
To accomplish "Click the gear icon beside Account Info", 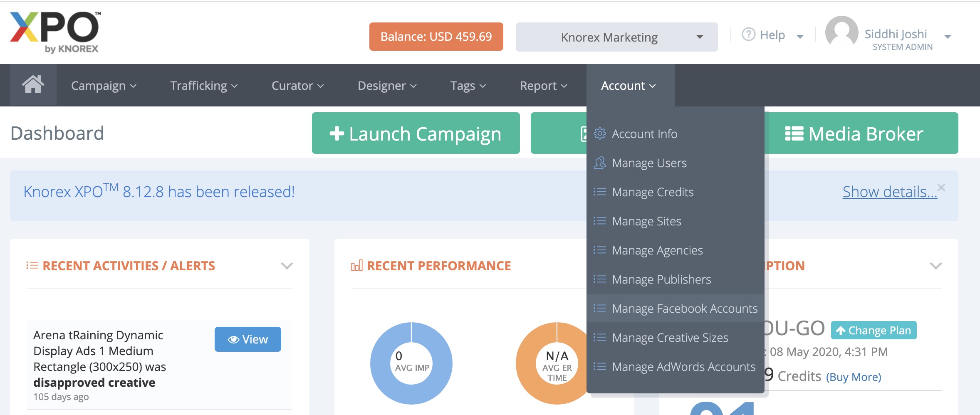I will [x=599, y=133].
